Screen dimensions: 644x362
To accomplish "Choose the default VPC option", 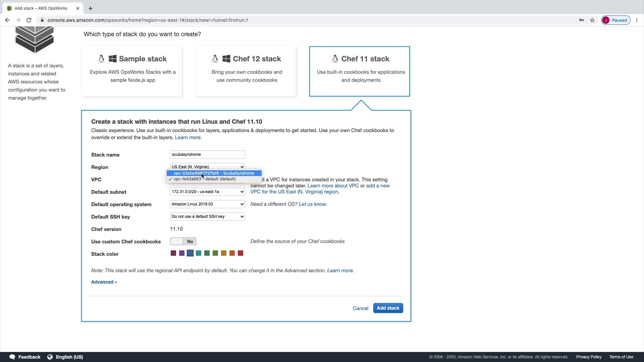I will (x=214, y=179).
